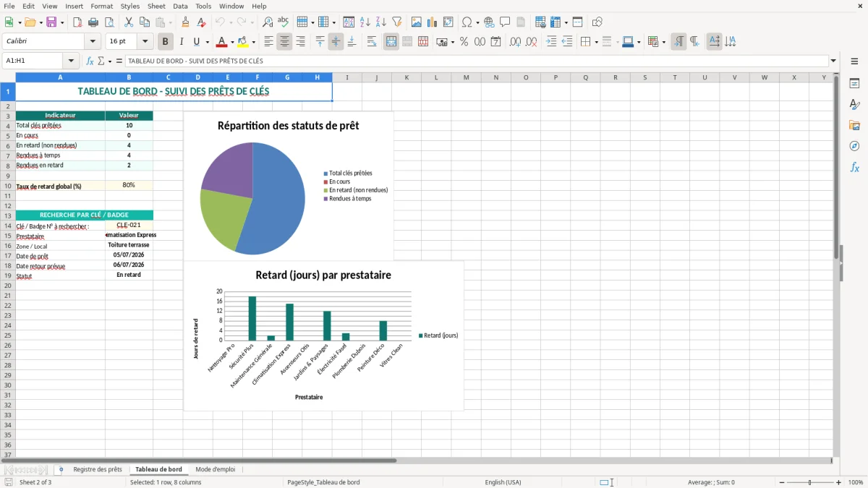The height and width of the screenshot is (488, 868).
Task: Open the sidebar Gallery icon
Action: [x=854, y=125]
